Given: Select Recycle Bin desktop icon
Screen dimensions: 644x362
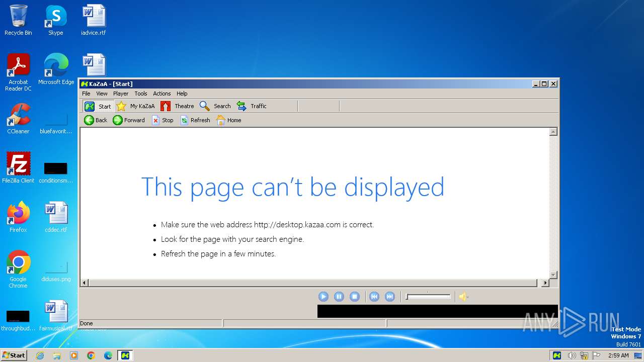Looking at the screenshot, I should [18, 20].
